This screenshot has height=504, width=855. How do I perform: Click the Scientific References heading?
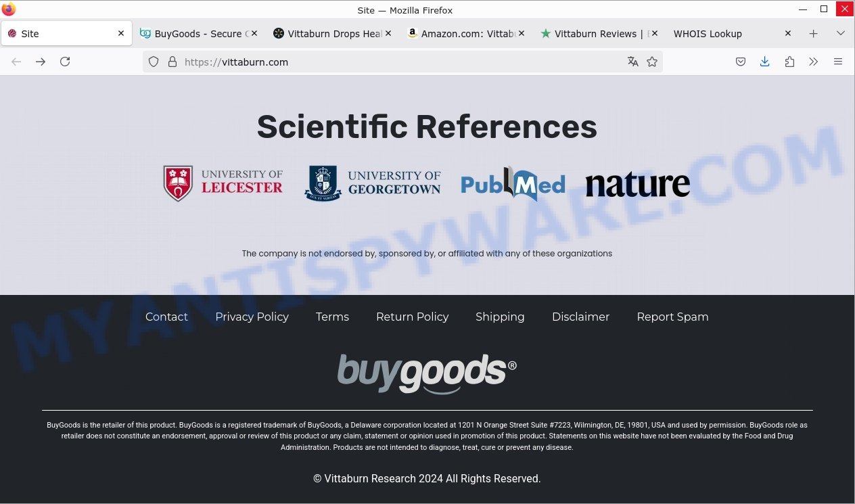[427, 127]
